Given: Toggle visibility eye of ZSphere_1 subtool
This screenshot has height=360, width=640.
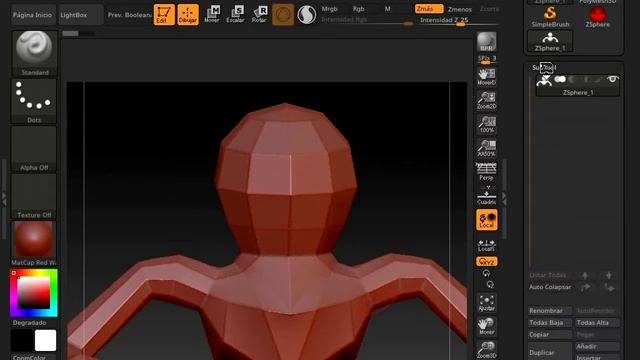Looking at the screenshot, I should pyautogui.click(x=612, y=79).
